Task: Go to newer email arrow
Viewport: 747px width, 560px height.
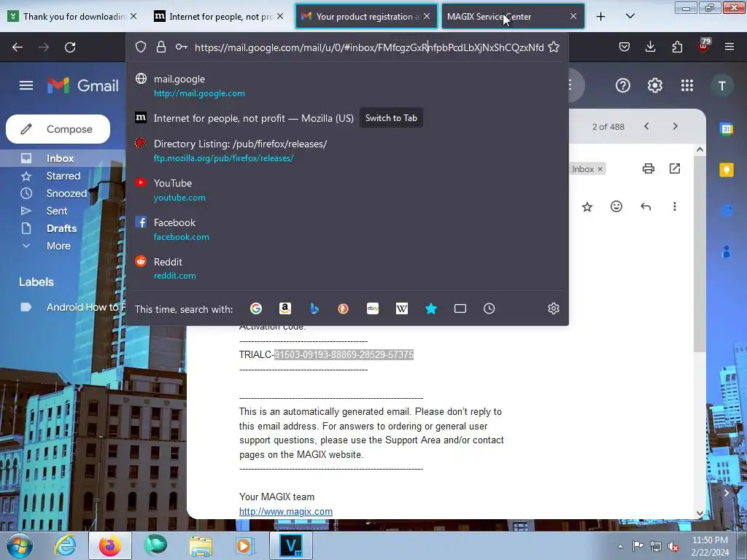Action: pyautogui.click(x=646, y=127)
